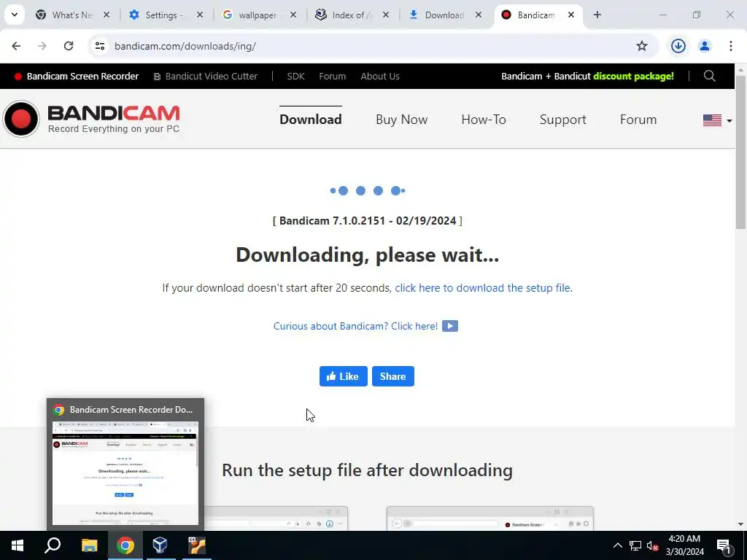This screenshot has width=747, height=560.
Task: Click the browser back arrow
Action: click(16, 46)
